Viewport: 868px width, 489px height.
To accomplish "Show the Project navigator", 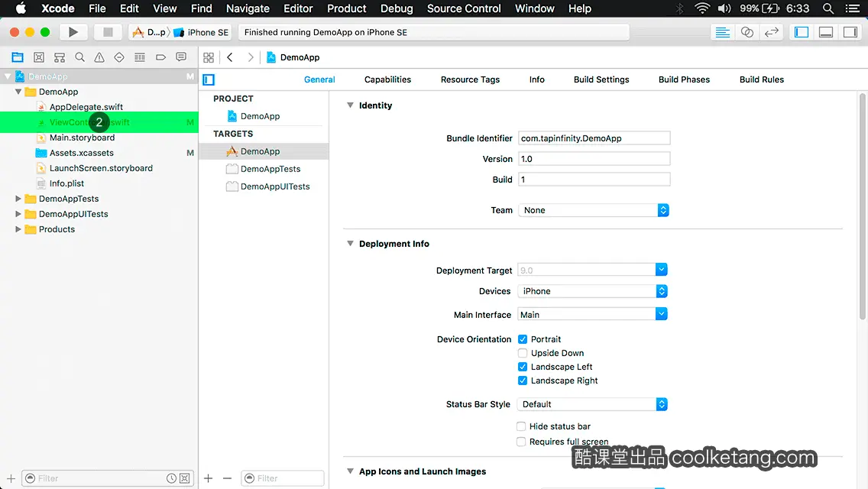I will pos(18,57).
